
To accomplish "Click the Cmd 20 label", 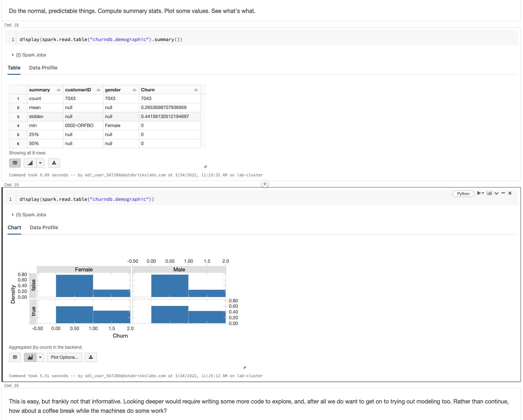I will pyautogui.click(x=12, y=385).
